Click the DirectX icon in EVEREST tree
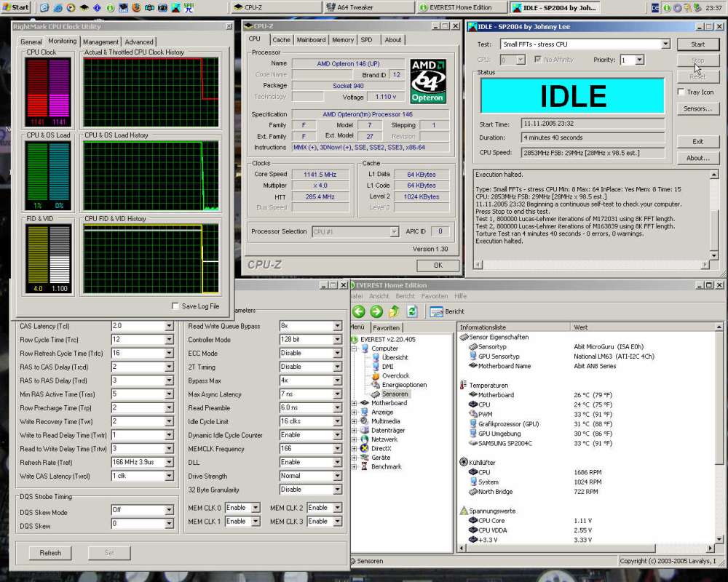The width and height of the screenshot is (728, 582). tap(365, 448)
